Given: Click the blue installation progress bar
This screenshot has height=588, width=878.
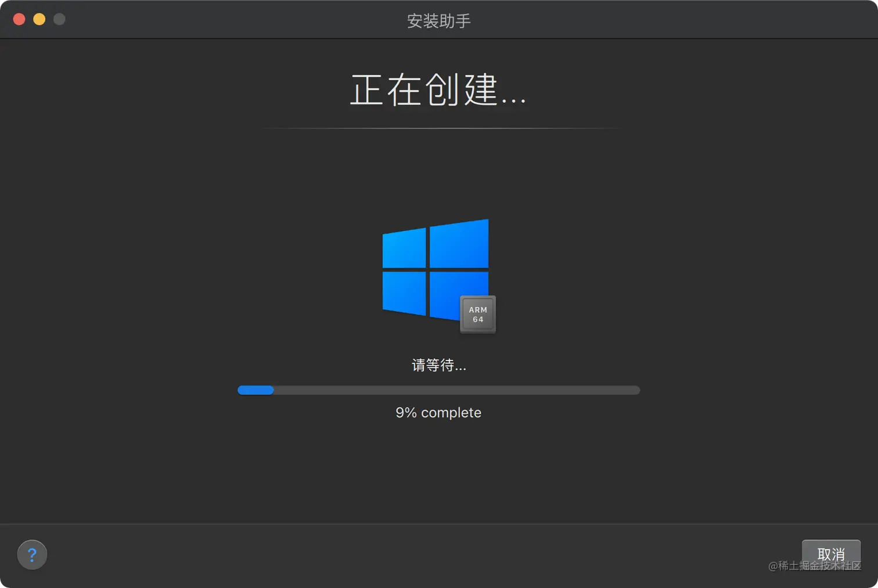Looking at the screenshot, I should (x=439, y=390).
